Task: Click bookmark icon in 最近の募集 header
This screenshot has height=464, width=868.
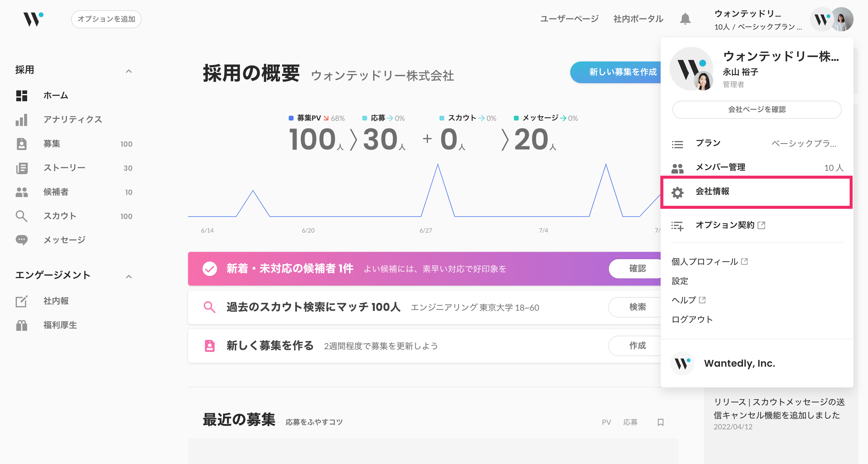Action: [x=660, y=422]
